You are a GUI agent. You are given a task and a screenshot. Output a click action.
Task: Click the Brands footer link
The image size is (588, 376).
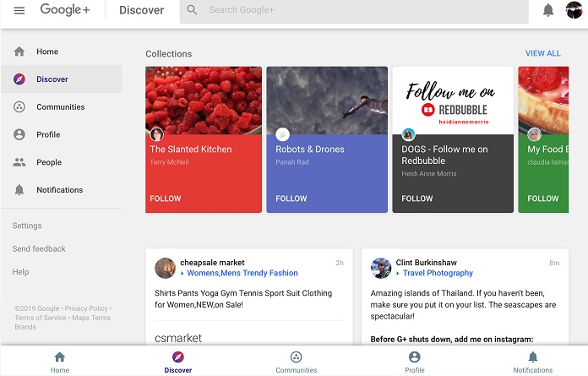coord(25,327)
